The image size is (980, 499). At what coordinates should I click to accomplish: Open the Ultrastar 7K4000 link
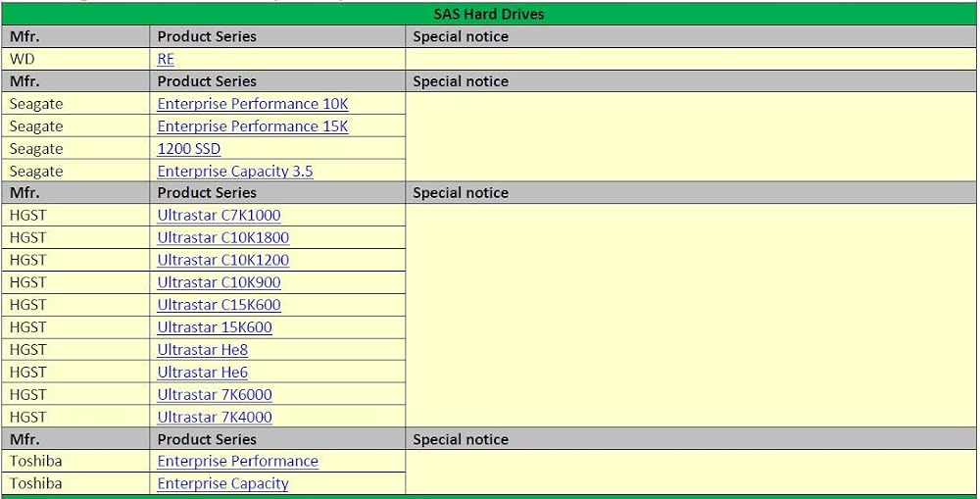215,417
